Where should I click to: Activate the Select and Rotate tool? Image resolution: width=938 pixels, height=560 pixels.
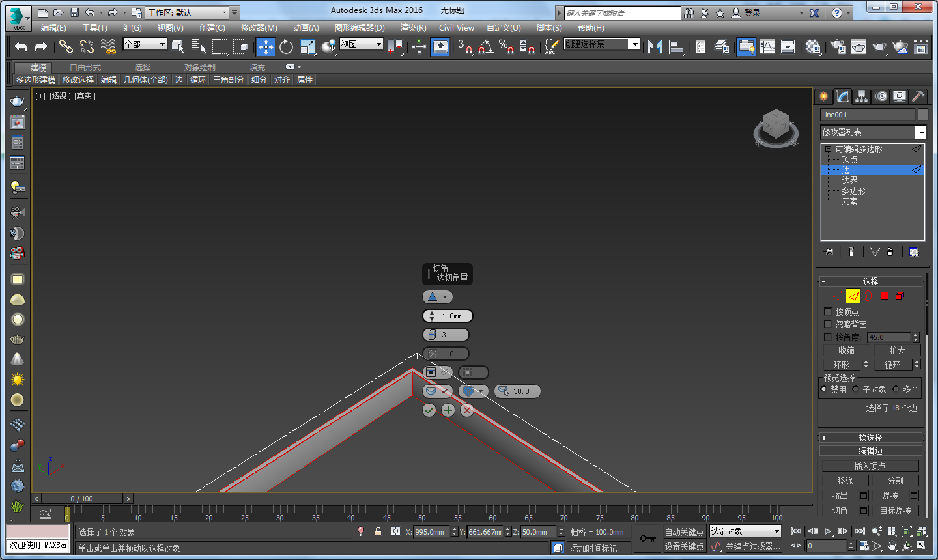286,47
